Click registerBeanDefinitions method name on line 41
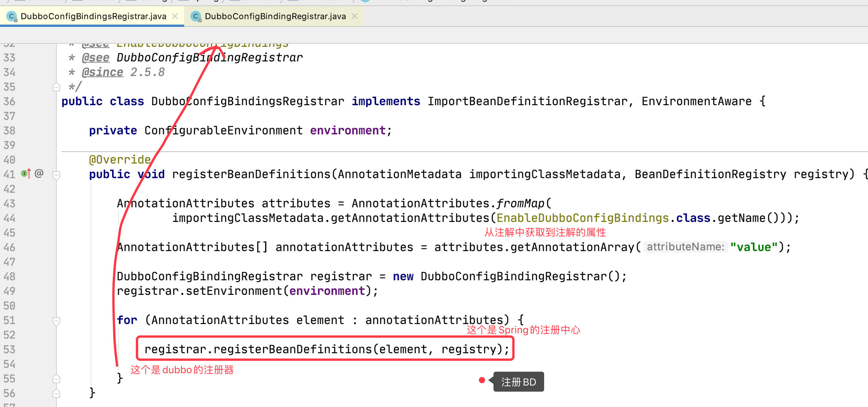868x407 pixels. pos(251,174)
